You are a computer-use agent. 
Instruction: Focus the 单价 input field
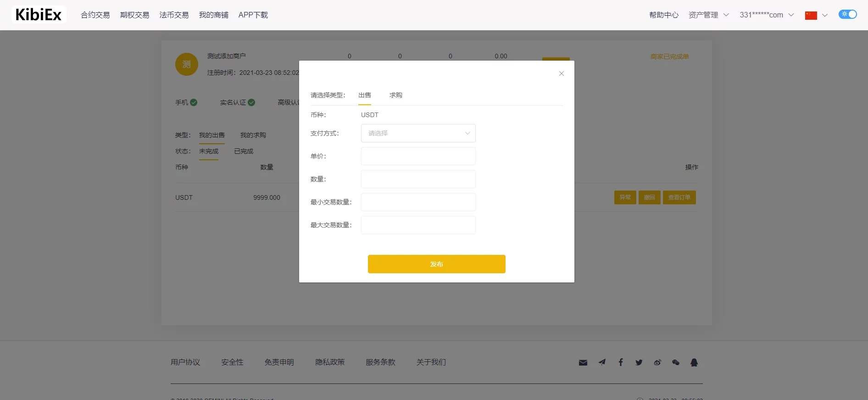pos(418,156)
